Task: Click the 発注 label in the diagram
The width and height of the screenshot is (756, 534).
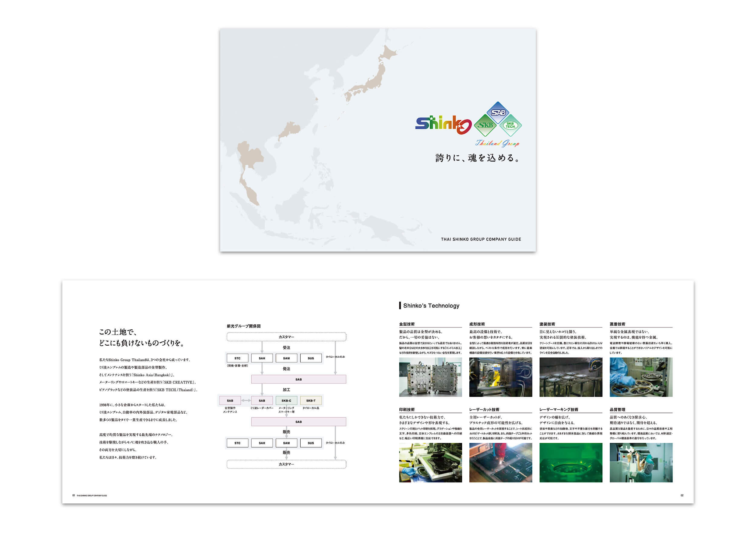Action: (x=286, y=369)
